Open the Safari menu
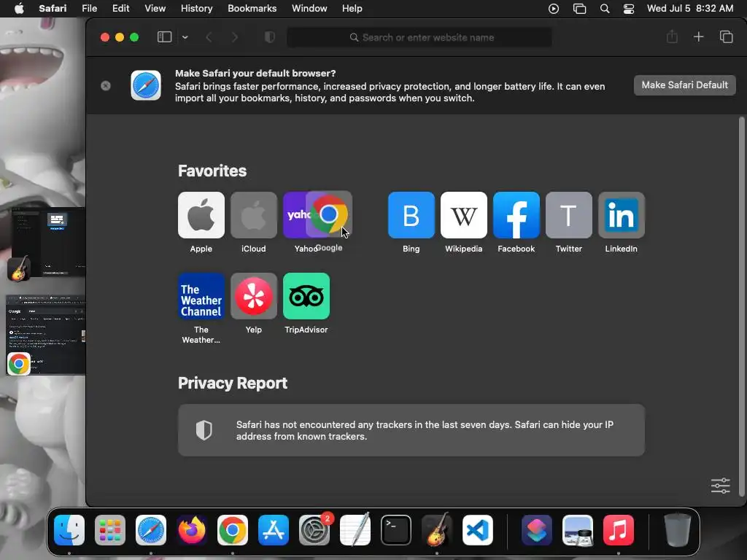 53,9
